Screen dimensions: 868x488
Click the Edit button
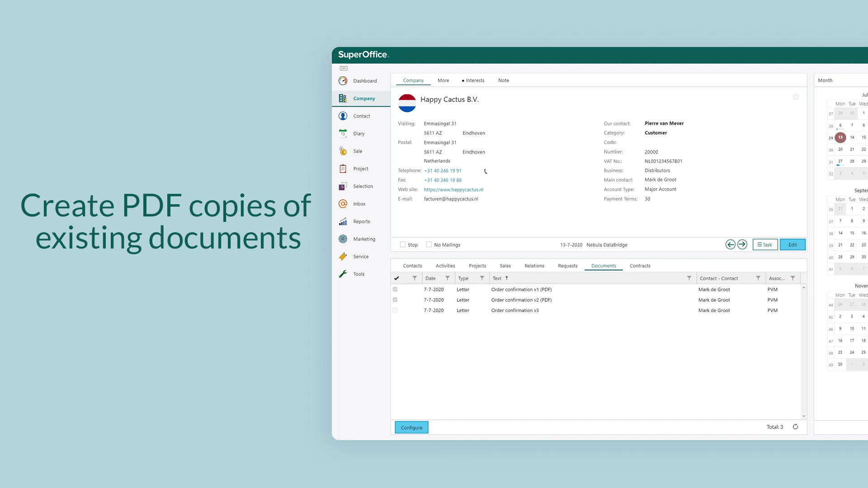click(x=793, y=244)
